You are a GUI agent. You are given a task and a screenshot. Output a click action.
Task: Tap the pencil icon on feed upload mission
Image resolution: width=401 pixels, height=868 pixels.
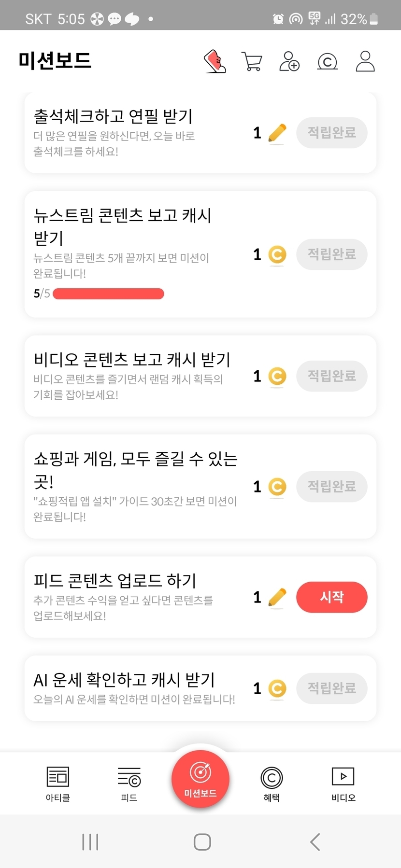[x=277, y=598]
